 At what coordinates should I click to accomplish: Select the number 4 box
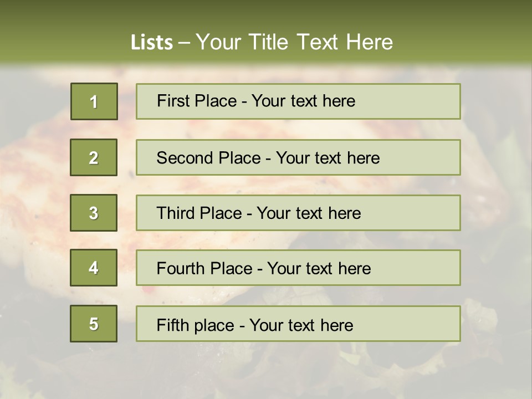point(94,268)
